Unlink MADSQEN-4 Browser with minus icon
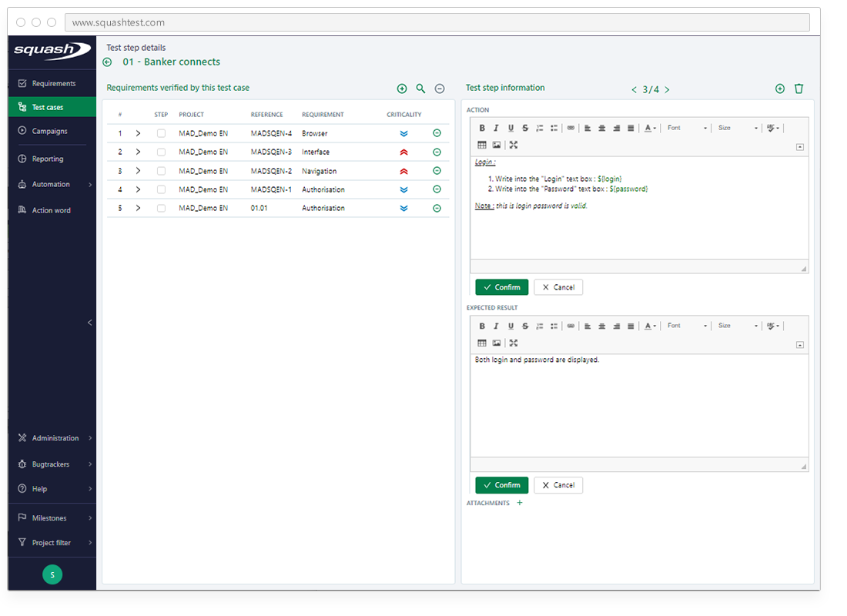The height and width of the screenshot is (616, 847). coord(437,132)
